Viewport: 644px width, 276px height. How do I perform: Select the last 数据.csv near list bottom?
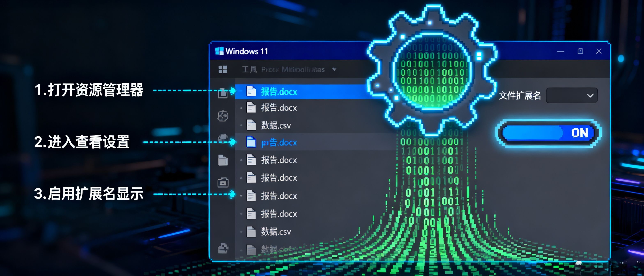(x=276, y=231)
